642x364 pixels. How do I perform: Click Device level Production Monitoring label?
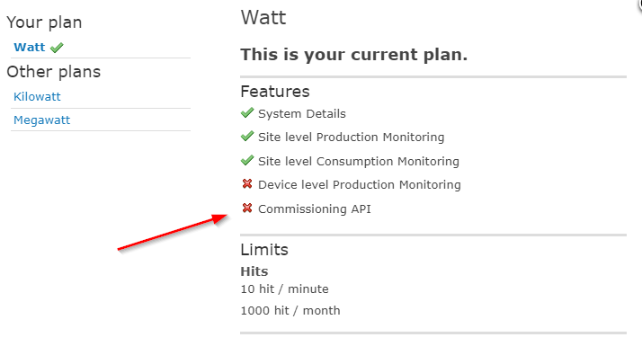pos(359,185)
